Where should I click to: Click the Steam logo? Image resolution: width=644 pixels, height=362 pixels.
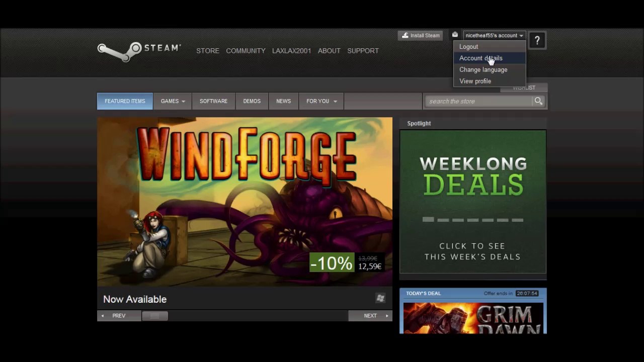tap(139, 51)
